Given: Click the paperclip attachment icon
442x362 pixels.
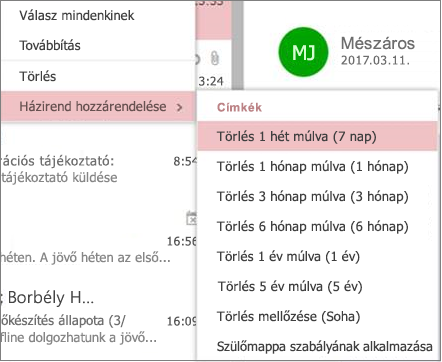Looking at the screenshot, I should (215, 58).
